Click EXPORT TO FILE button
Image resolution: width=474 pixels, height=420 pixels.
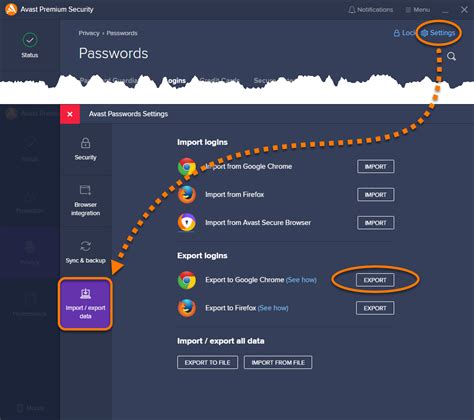coord(207,362)
